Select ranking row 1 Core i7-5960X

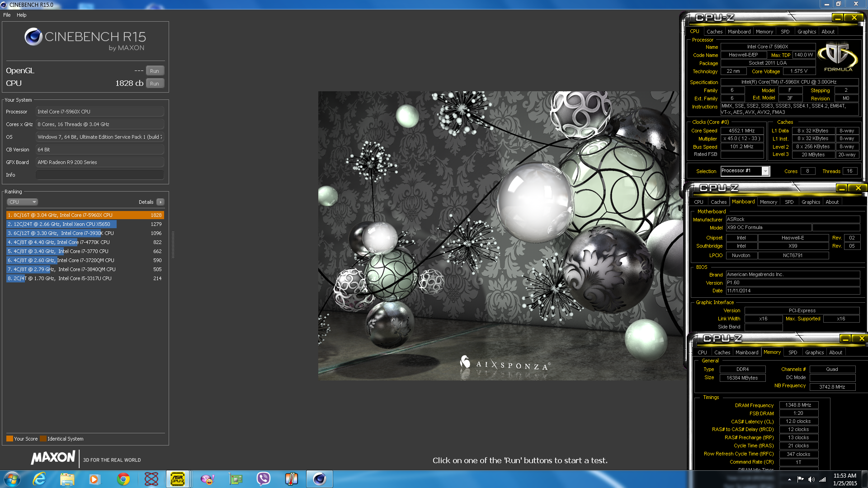85,215
